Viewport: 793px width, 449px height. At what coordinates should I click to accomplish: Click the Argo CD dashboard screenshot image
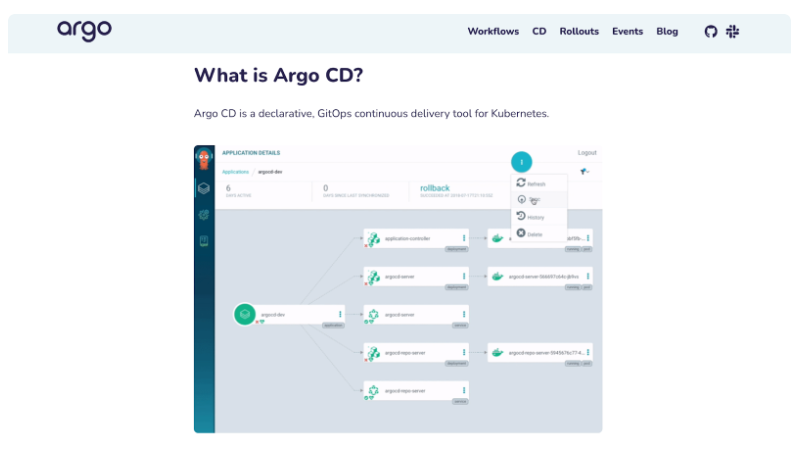398,289
